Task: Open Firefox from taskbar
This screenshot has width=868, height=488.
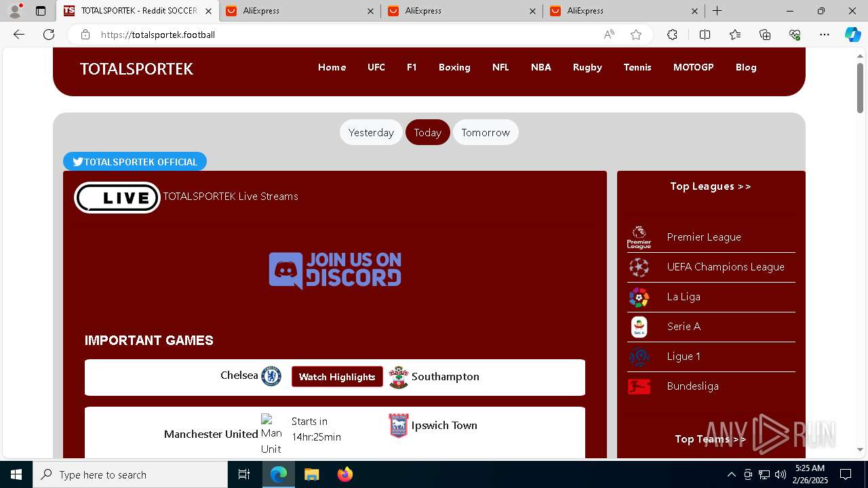Action: coord(345,474)
